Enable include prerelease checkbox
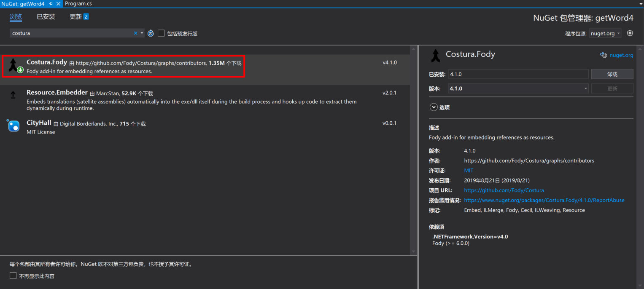Viewport: 644px width, 289px height. pyautogui.click(x=161, y=33)
